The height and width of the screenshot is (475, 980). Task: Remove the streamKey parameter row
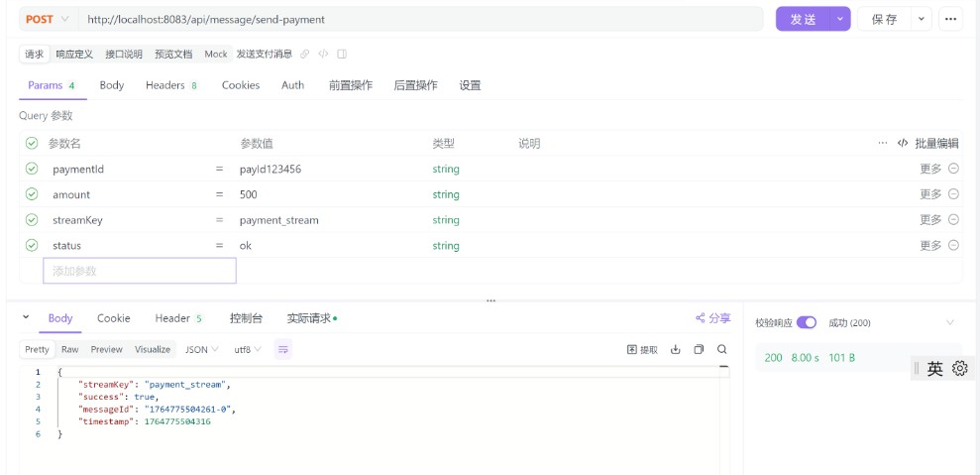pyautogui.click(x=954, y=220)
